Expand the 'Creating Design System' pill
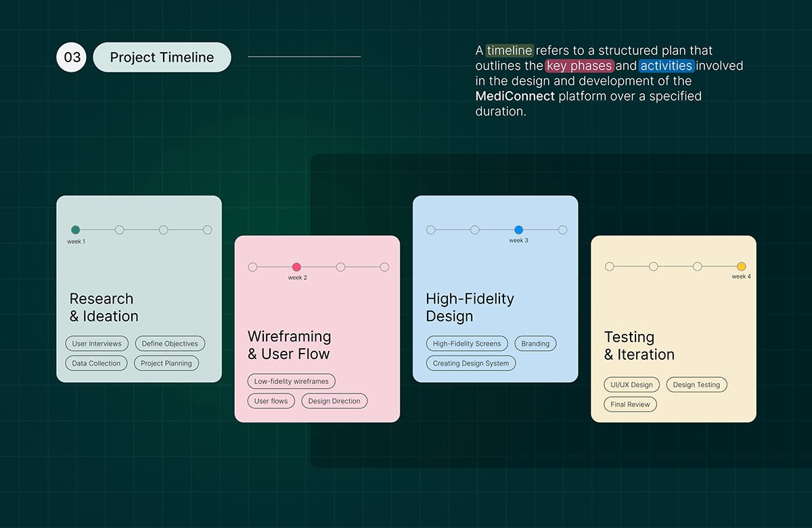The height and width of the screenshot is (528, 812). pyautogui.click(x=470, y=363)
